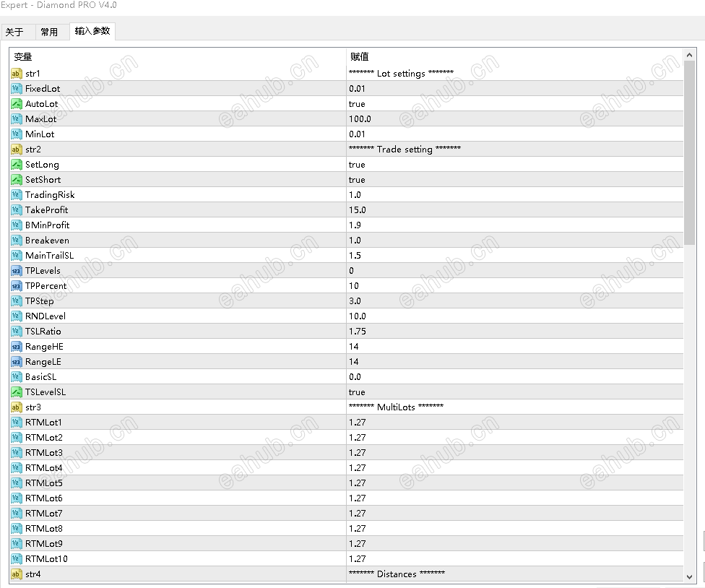The height and width of the screenshot is (588, 705).
Task: Click the scrollbar down arrow
Action: coord(690,576)
